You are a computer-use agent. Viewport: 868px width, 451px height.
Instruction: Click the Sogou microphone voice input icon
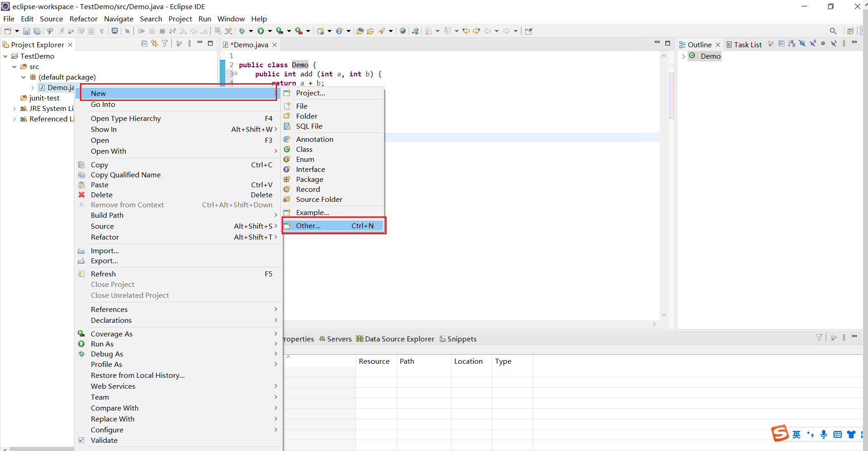[x=823, y=434]
